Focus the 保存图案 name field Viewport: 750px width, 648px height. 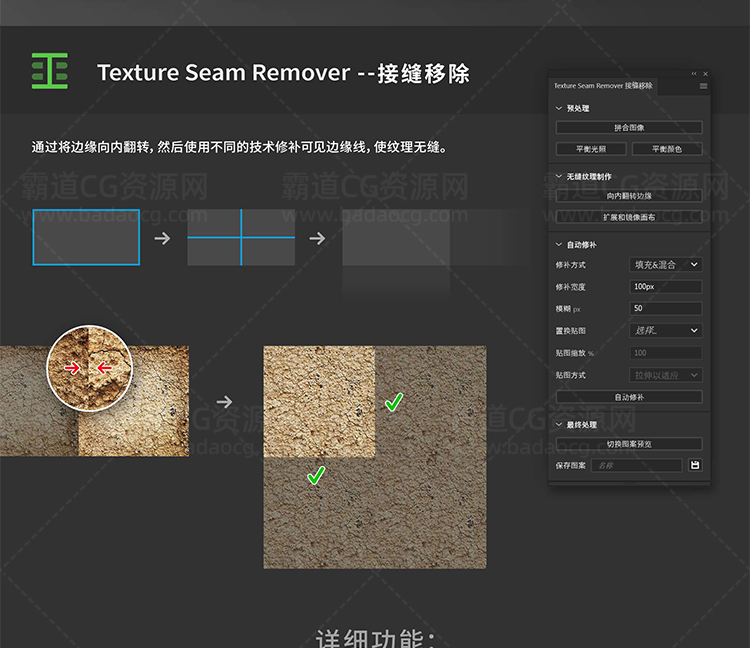pos(636,465)
